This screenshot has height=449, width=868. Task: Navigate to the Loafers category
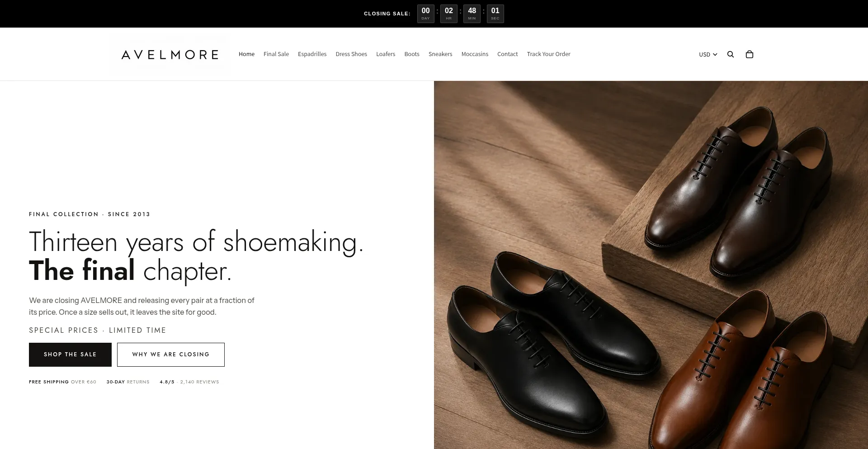pos(386,54)
